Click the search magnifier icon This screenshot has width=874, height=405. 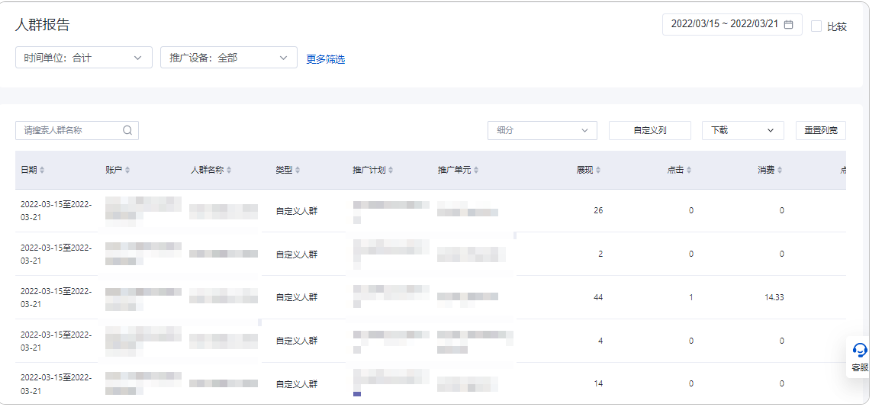pos(127,130)
